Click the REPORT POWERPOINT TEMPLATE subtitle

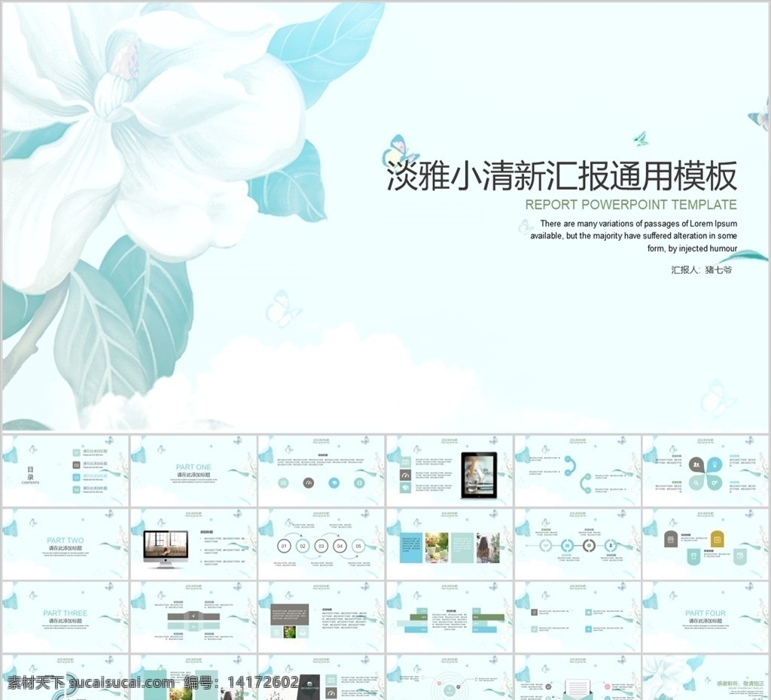tap(631, 205)
